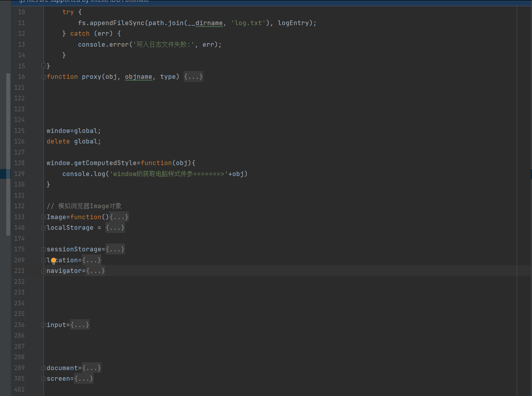
Task: Click the 'delete' keyword on line 126
Action: tap(58, 142)
